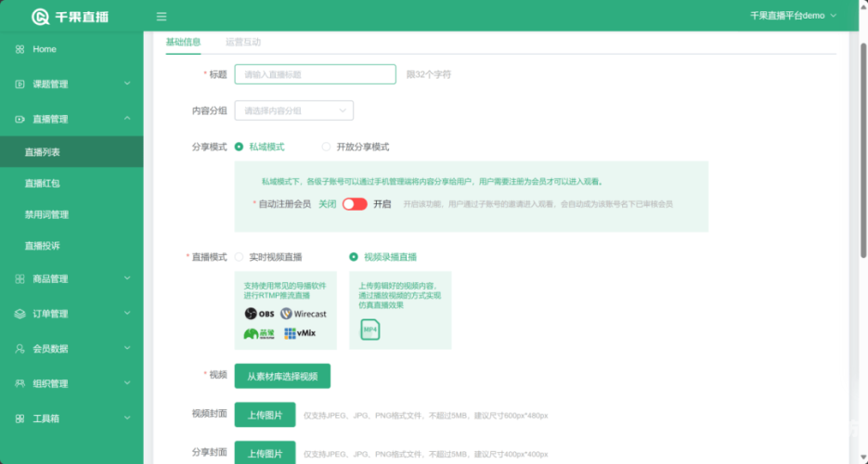Click the 会员数据 person icon
Viewport: 868px width, 464px height.
19,348
